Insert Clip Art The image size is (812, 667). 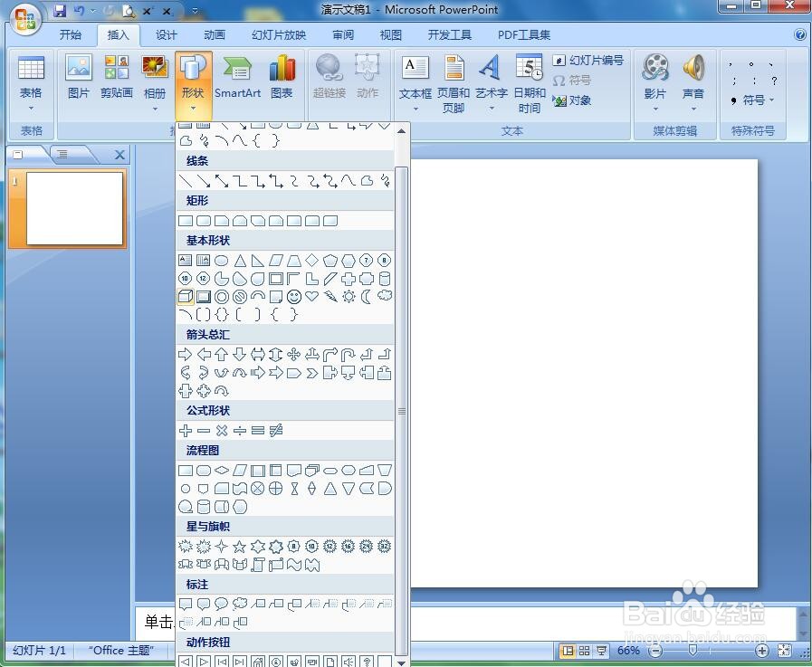tap(117, 77)
